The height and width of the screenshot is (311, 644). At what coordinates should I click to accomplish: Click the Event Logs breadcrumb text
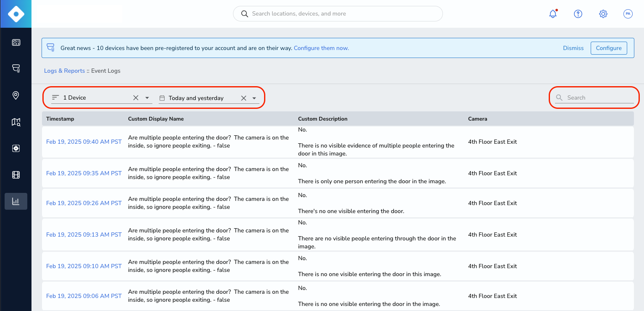point(106,71)
